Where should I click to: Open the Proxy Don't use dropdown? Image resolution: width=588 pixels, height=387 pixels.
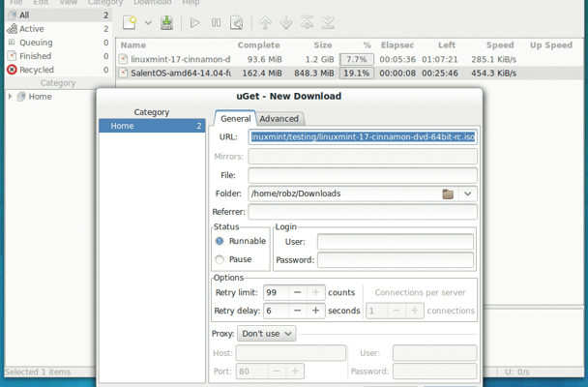[x=266, y=334]
